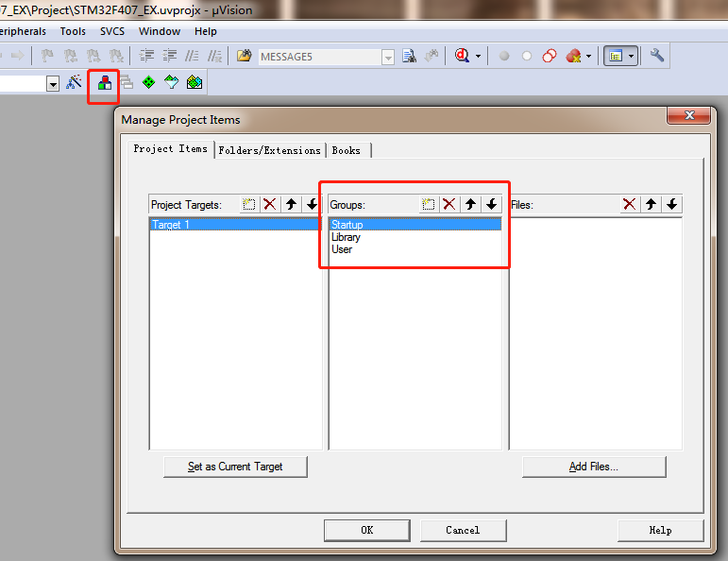The width and height of the screenshot is (728, 561).
Task: Delete selected Project Target red X
Action: coord(270,204)
